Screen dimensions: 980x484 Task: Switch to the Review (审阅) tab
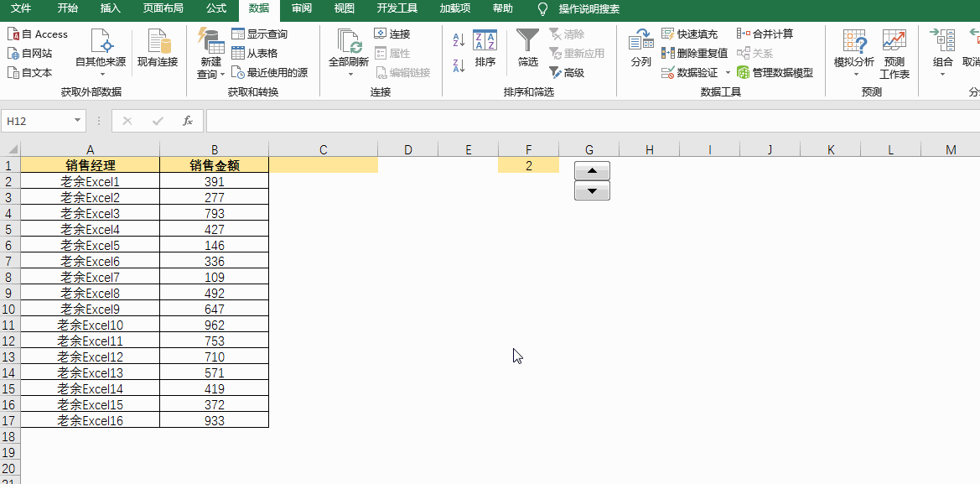302,8
